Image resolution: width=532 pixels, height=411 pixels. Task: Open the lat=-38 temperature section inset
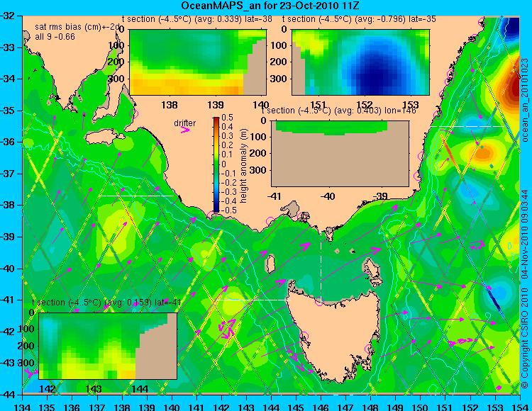tap(198, 62)
